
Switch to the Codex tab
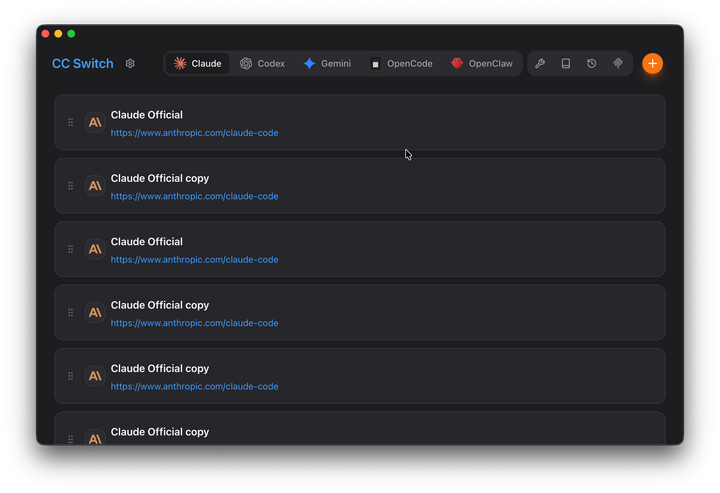[x=262, y=63]
